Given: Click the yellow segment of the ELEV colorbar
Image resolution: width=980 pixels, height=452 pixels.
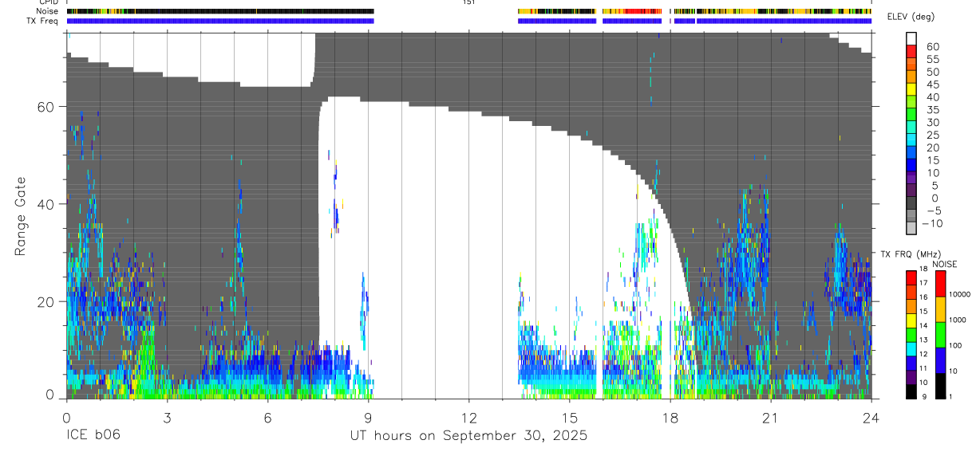Looking at the screenshot, I should (911, 90).
